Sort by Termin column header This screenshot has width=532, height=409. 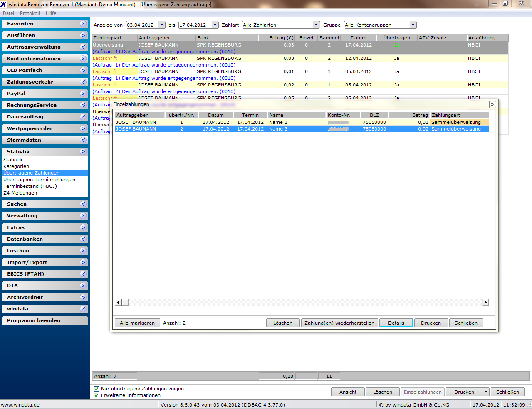pyautogui.click(x=250, y=115)
